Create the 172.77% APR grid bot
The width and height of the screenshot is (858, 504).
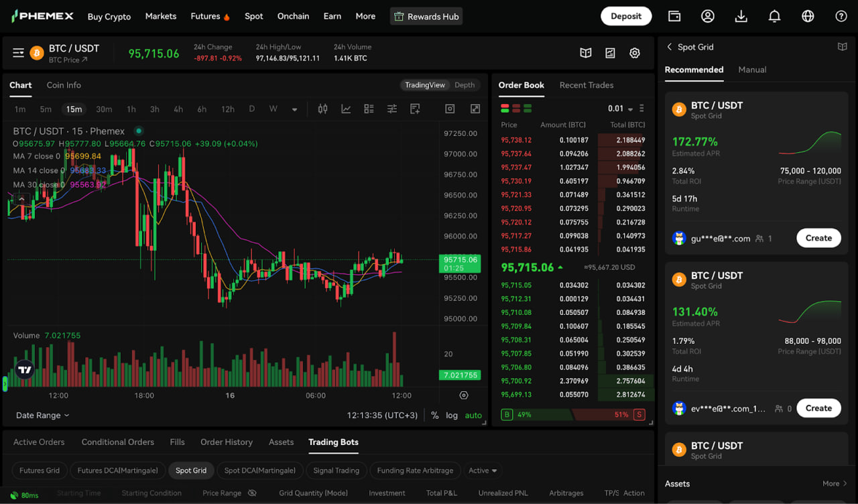(818, 238)
